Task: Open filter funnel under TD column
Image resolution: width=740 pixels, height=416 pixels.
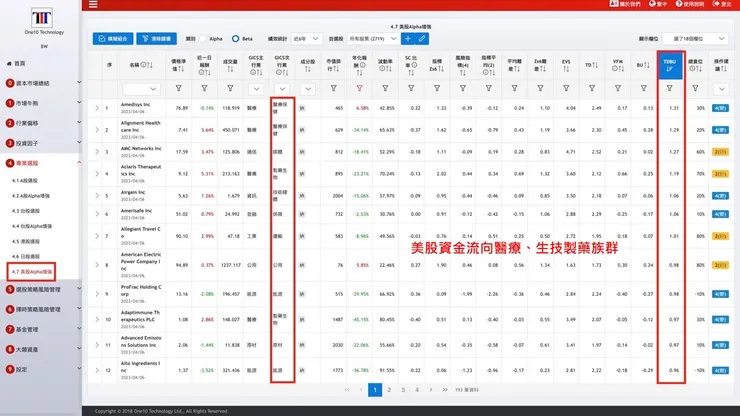Action: click(x=592, y=88)
